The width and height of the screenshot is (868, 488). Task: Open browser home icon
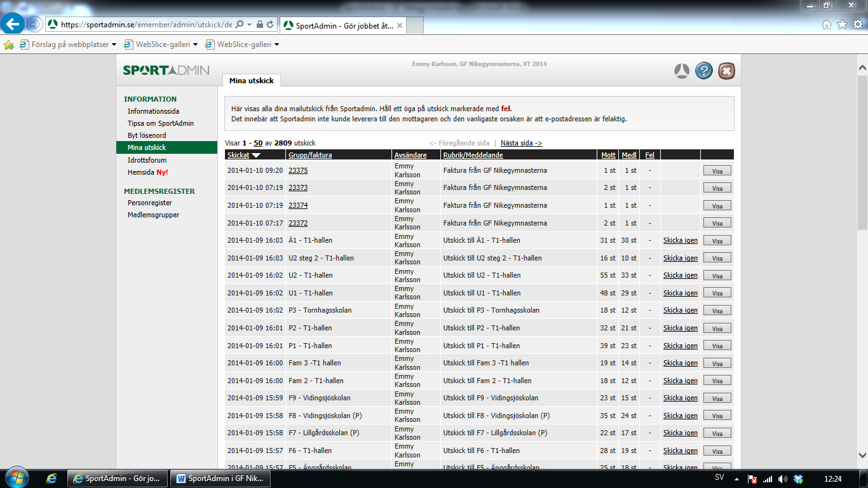coord(827,25)
